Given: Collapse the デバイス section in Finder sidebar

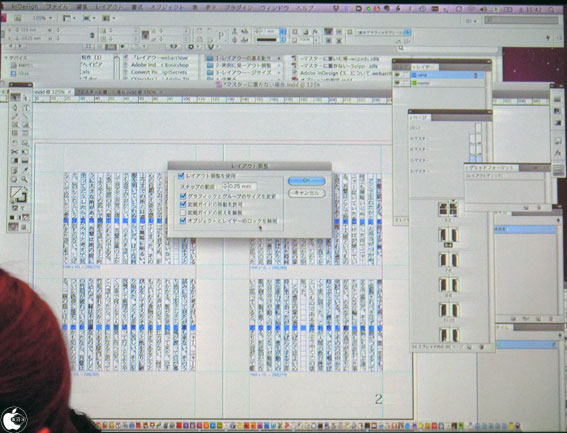Looking at the screenshot, I should (x=6, y=57).
